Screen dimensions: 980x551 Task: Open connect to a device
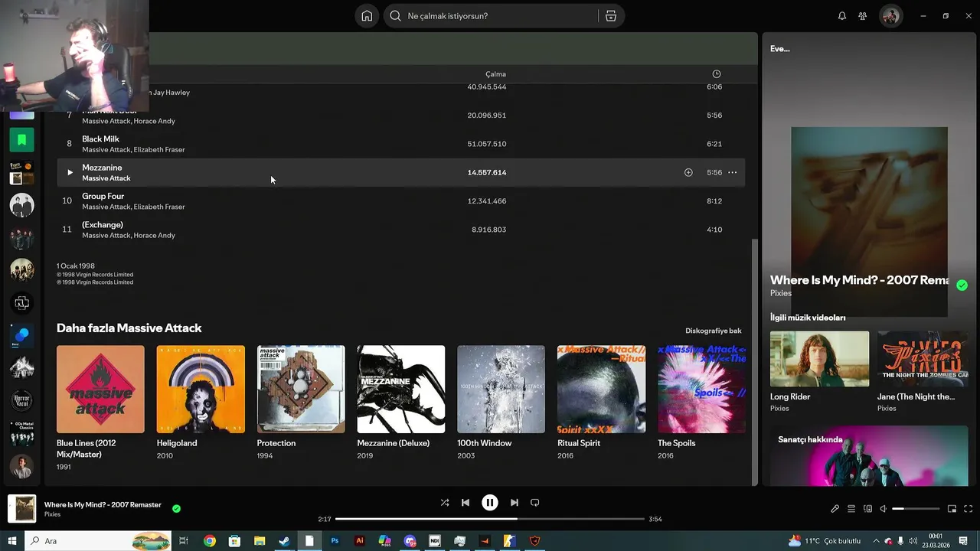867,509
